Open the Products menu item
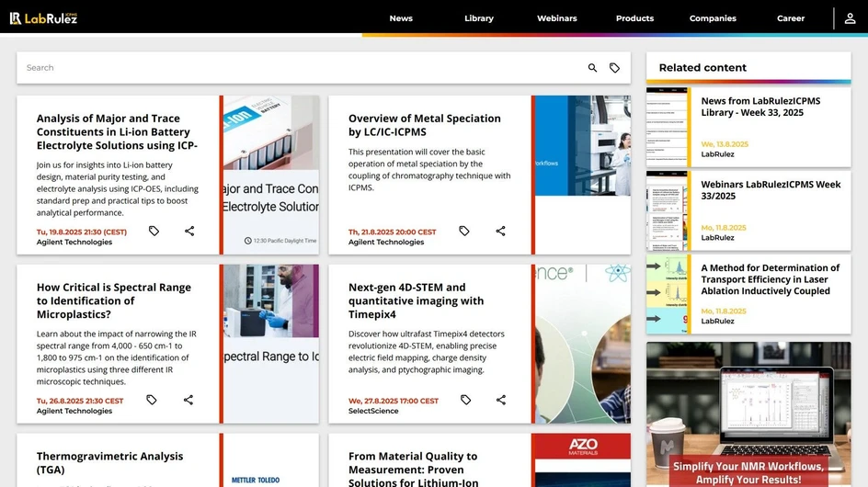Viewport: 868px width, 487px height. (634, 18)
